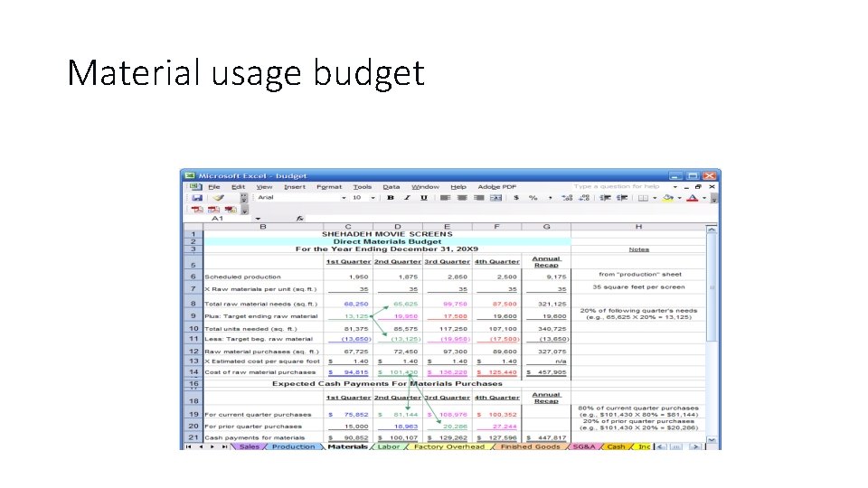
Task: Click the Save icon in toolbar
Action: pyautogui.click(x=196, y=198)
